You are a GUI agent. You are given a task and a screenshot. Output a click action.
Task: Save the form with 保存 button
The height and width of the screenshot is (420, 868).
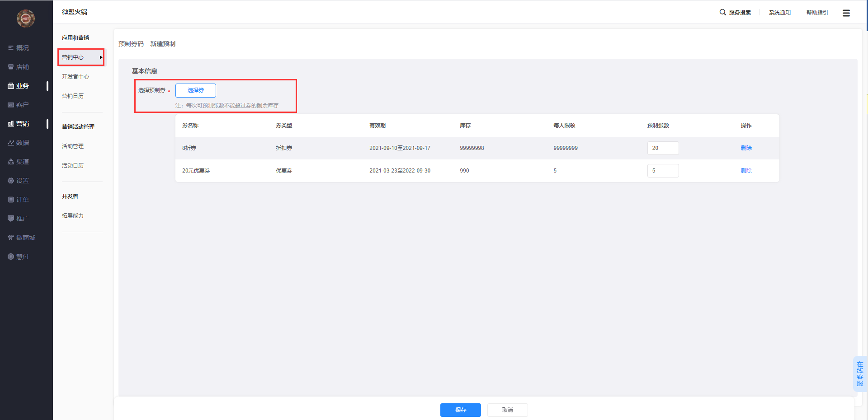point(460,410)
